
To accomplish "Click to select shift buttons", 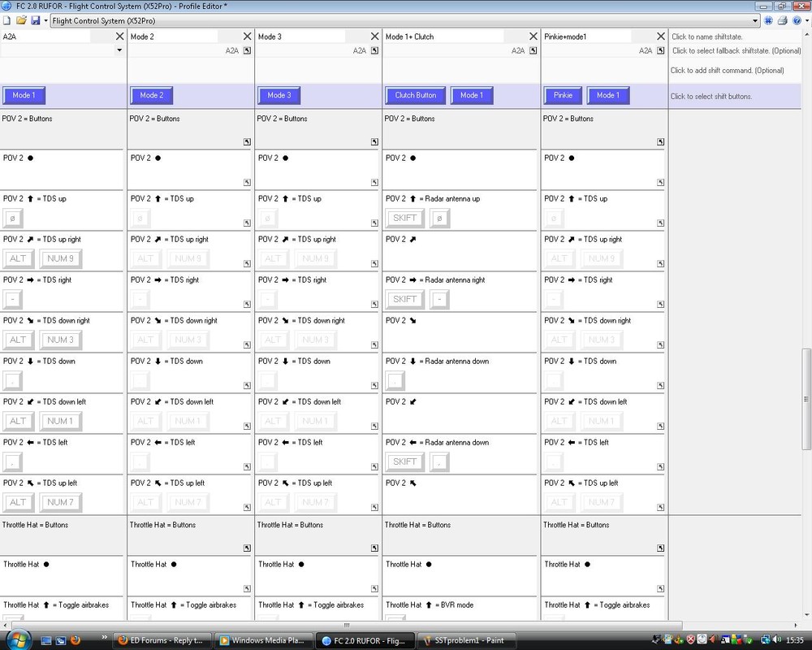I will coord(711,97).
